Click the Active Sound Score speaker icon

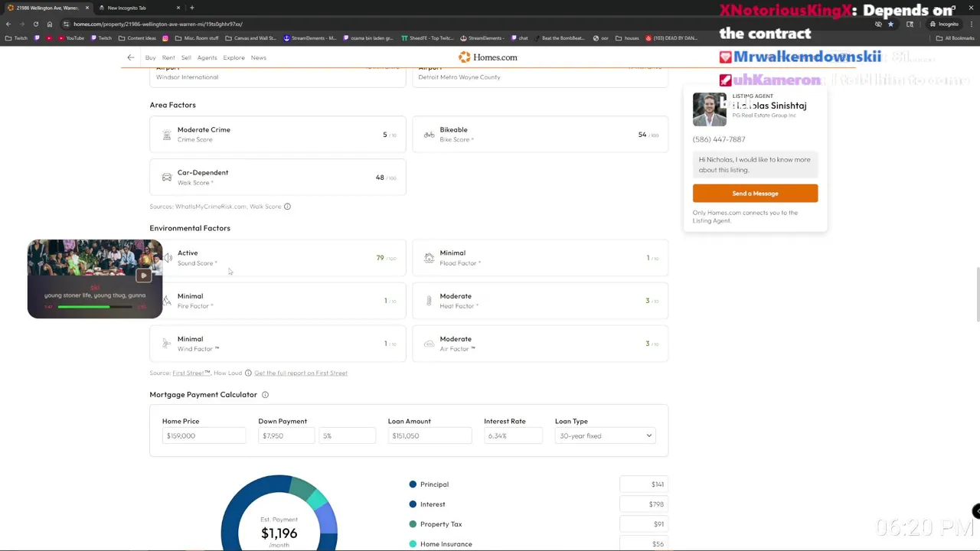pyautogui.click(x=168, y=258)
